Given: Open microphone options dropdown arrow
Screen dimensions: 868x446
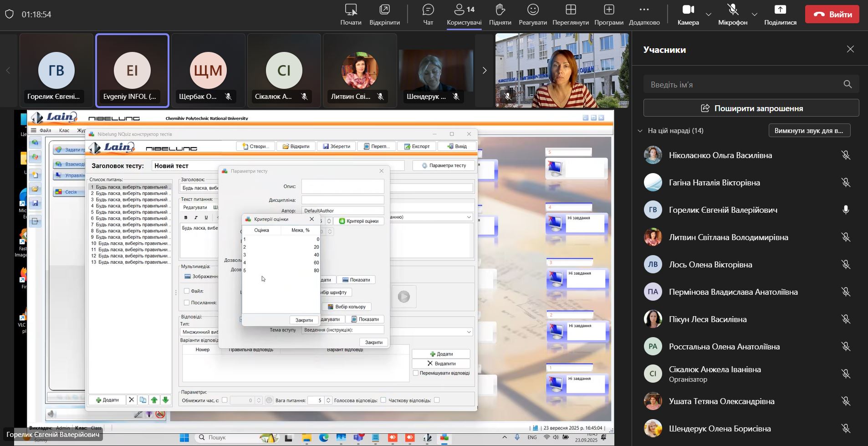Looking at the screenshot, I should [x=755, y=15].
